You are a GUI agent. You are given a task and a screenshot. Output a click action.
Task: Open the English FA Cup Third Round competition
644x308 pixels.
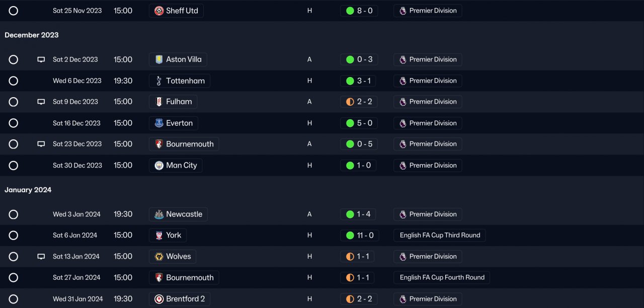pyautogui.click(x=440, y=236)
